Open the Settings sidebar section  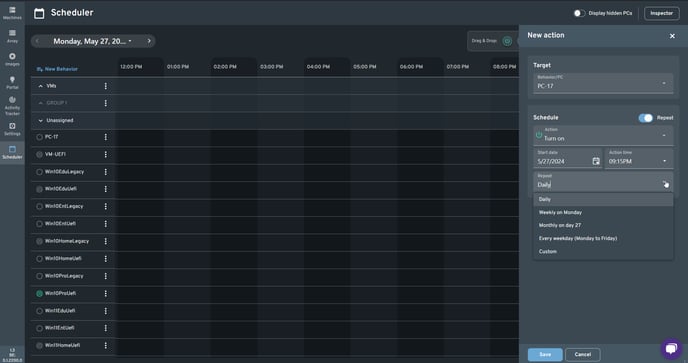click(x=12, y=129)
